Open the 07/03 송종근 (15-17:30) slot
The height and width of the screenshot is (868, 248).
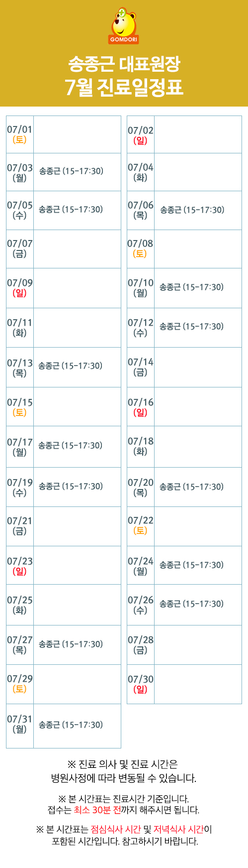point(71,171)
